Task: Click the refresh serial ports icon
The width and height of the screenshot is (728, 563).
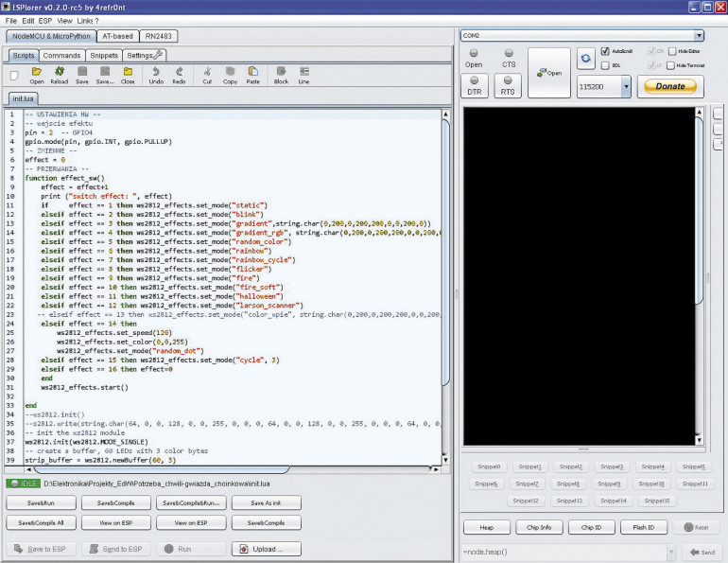Action: pyautogui.click(x=586, y=58)
